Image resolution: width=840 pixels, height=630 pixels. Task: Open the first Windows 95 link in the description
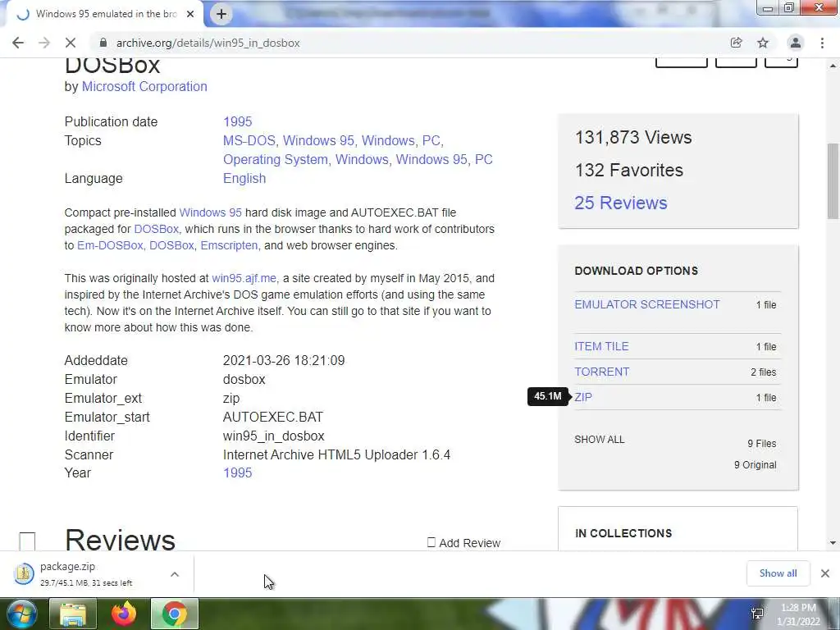(x=211, y=212)
